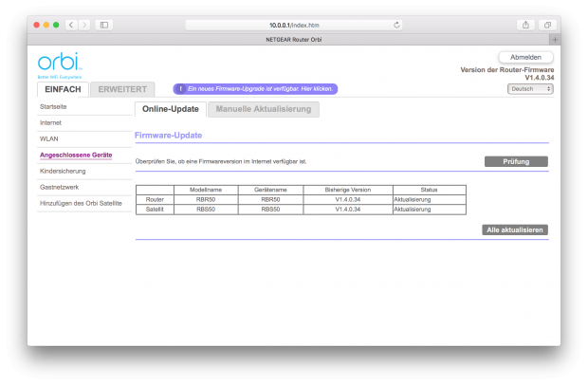The width and height of the screenshot is (588, 385).
Task: Click the Router row's V1.4.0.34 version
Action: tap(348, 199)
